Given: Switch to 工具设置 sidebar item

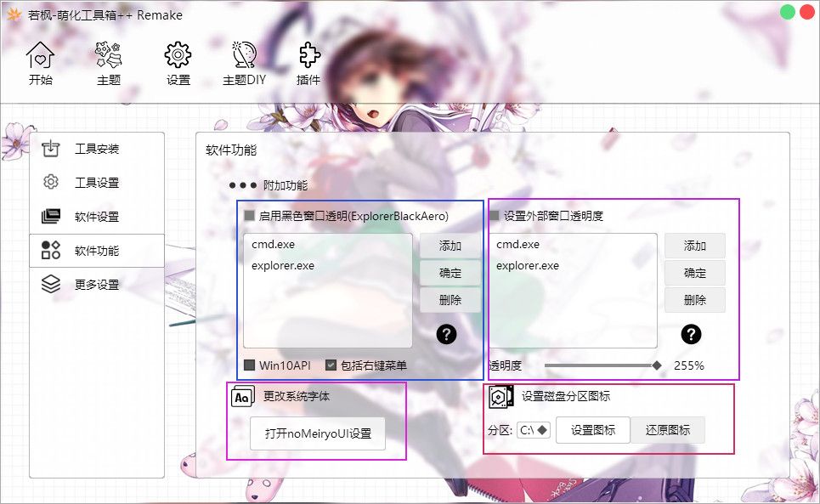Looking at the screenshot, I should click(x=97, y=182).
